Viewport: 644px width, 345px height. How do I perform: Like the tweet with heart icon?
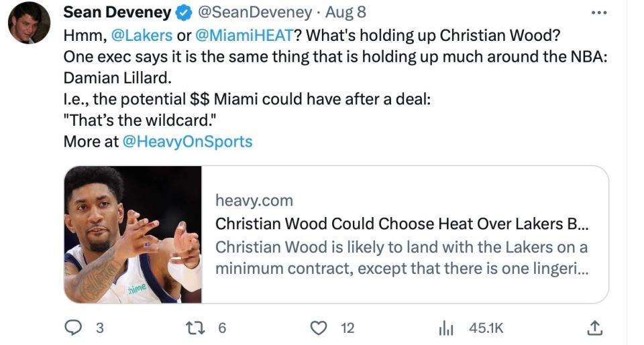point(320,328)
